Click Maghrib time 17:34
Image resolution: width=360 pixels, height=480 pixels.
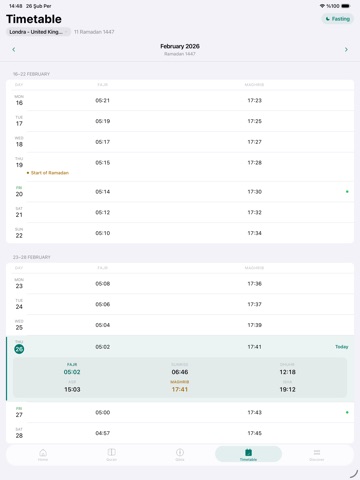(x=255, y=233)
